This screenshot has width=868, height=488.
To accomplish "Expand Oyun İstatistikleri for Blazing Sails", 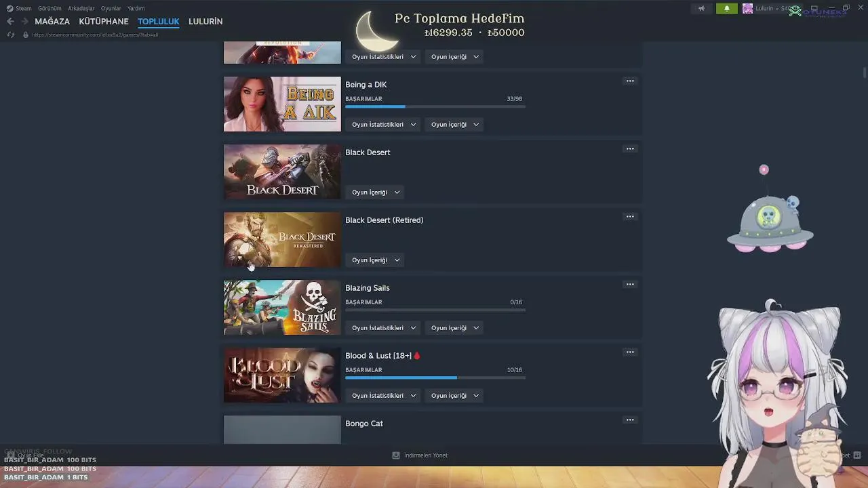I will [x=384, y=328].
